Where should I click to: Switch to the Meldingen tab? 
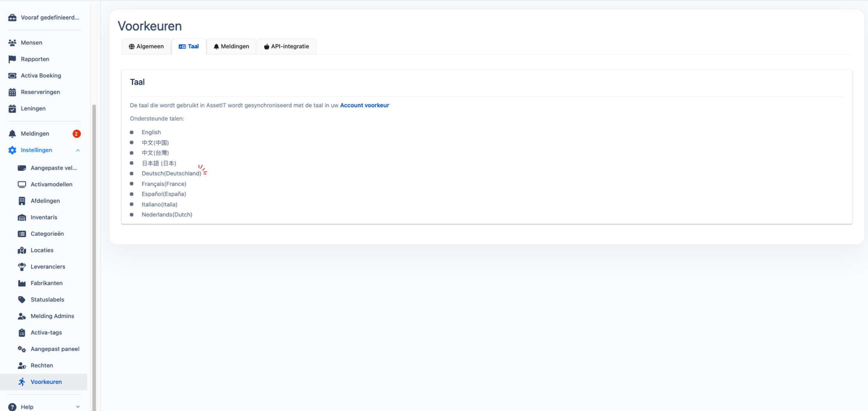[x=231, y=46]
